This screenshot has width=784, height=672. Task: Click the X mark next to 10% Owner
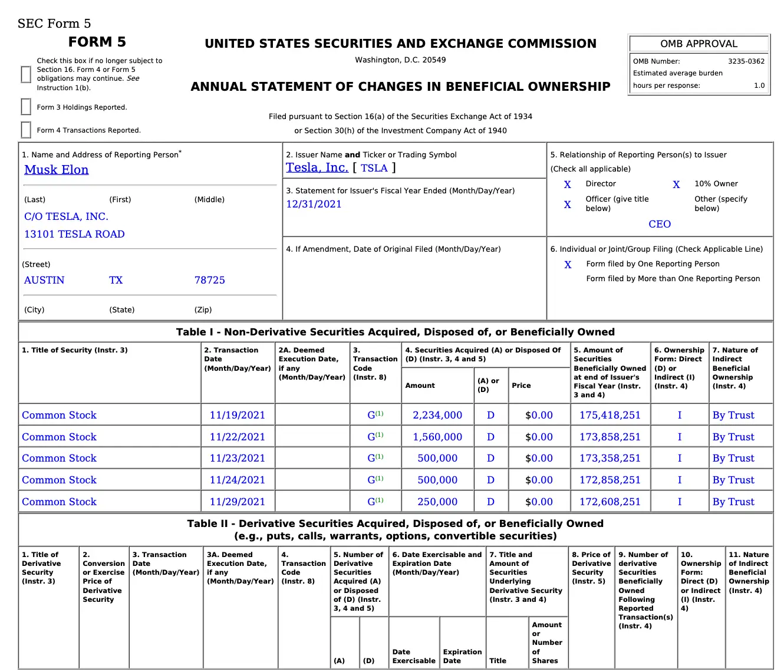pyautogui.click(x=676, y=185)
